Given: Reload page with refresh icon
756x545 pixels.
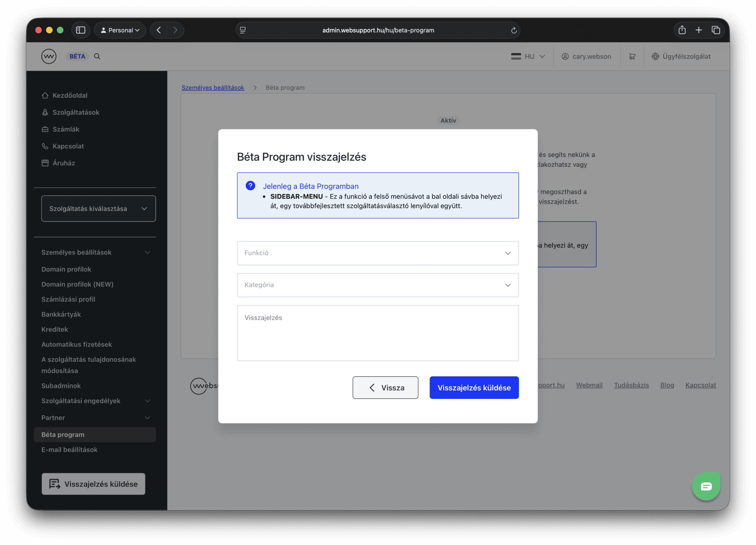Looking at the screenshot, I should (x=514, y=30).
